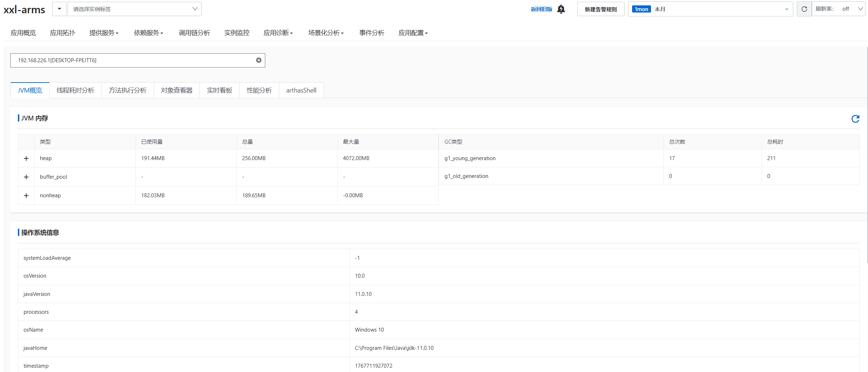Switch to 性能分析 tab

259,90
